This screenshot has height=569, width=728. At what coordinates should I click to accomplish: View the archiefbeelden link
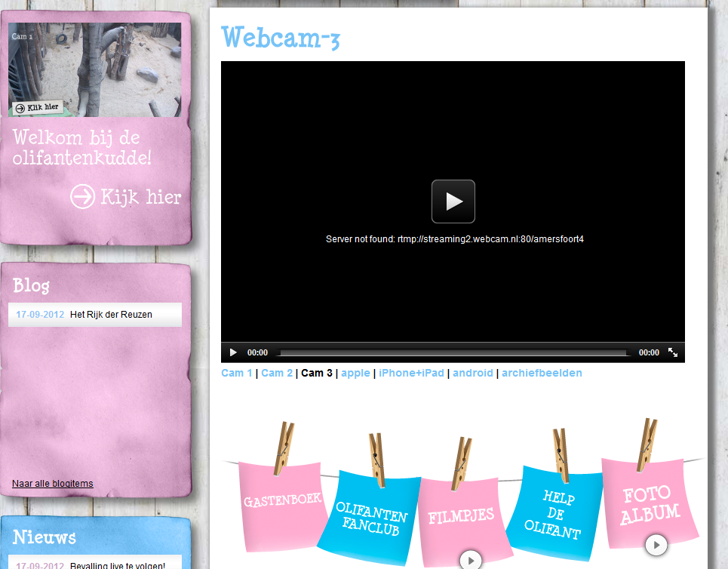click(542, 373)
